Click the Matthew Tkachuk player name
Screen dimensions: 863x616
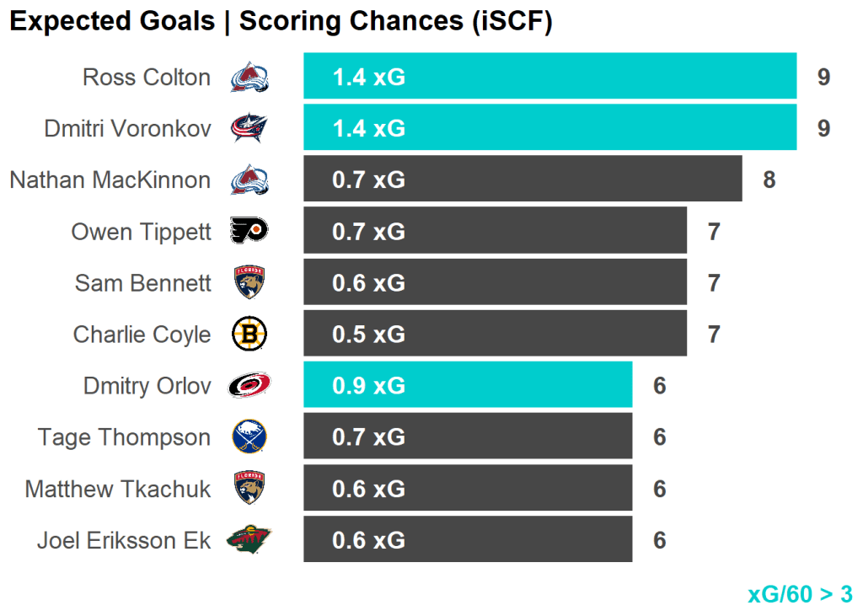118,489
